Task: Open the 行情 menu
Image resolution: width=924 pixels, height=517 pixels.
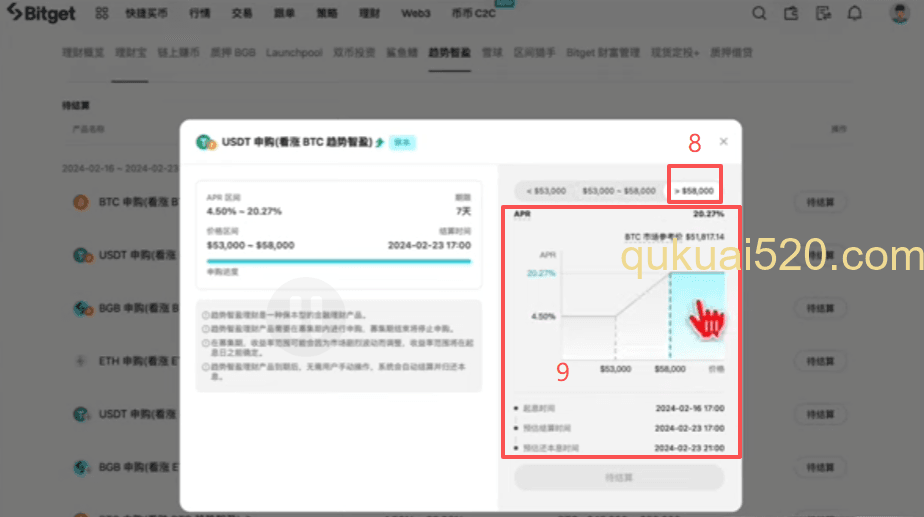Action: [x=200, y=13]
